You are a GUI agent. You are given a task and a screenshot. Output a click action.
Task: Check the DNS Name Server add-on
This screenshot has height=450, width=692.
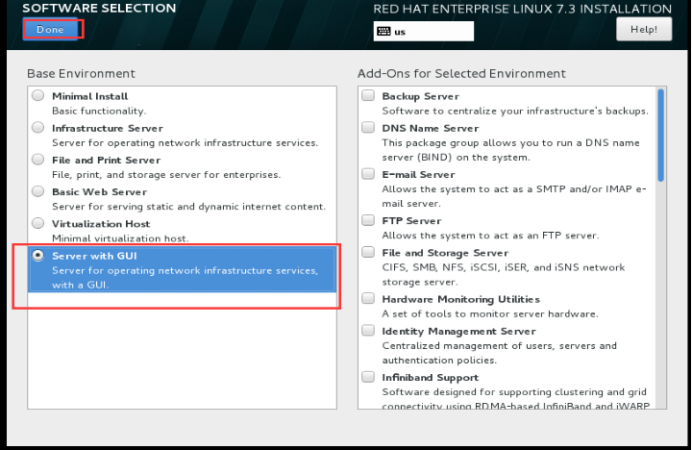tap(369, 128)
